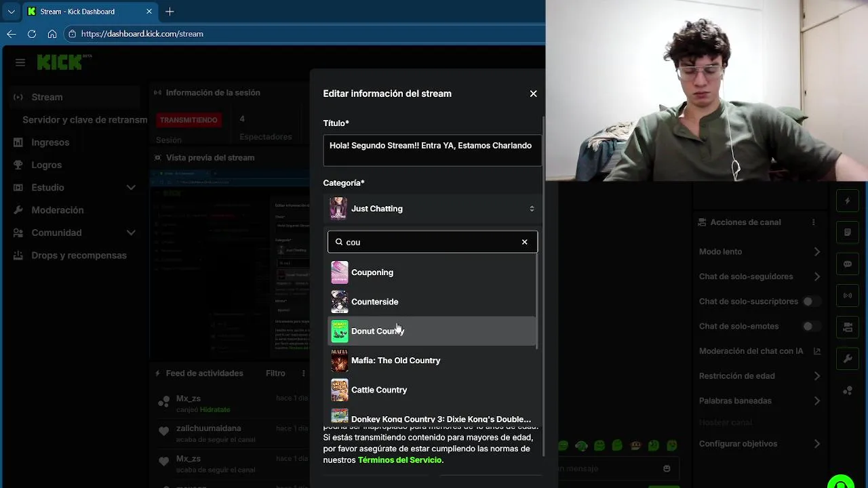
Task: Select Couponing category text
Action: [x=372, y=272]
